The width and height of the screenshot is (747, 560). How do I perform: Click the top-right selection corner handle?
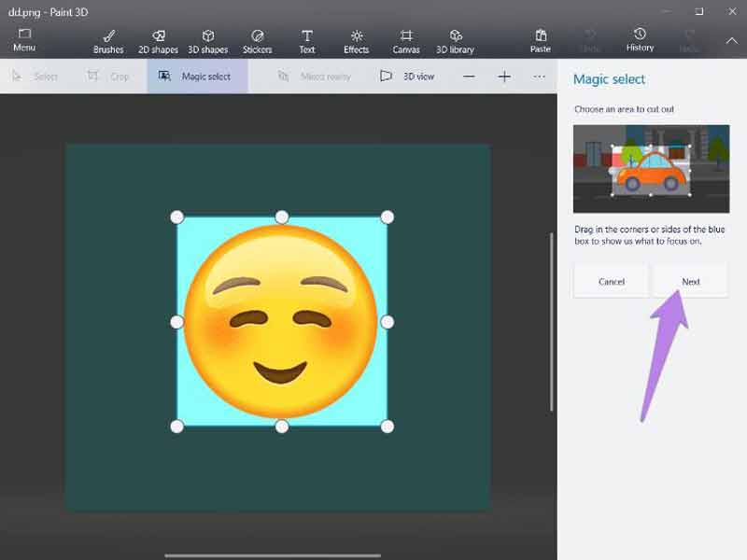tap(387, 217)
